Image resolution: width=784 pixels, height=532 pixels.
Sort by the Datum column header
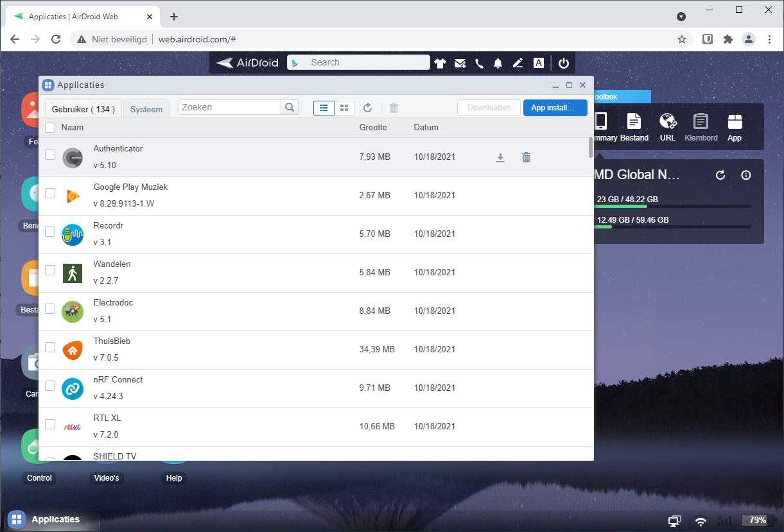pos(426,128)
